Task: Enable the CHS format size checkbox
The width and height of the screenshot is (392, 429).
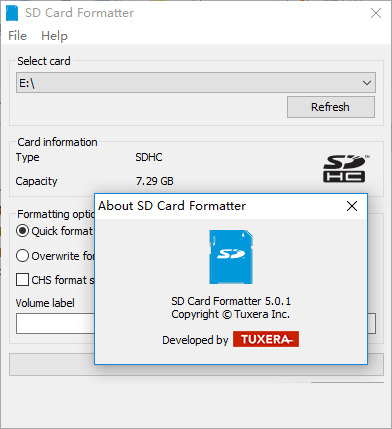Action: (x=22, y=280)
